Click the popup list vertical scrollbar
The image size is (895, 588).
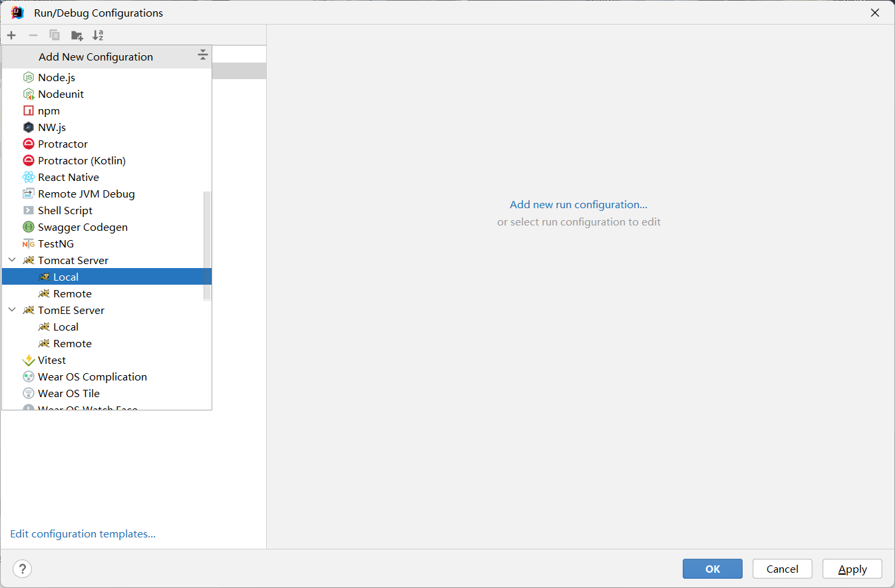[207, 245]
